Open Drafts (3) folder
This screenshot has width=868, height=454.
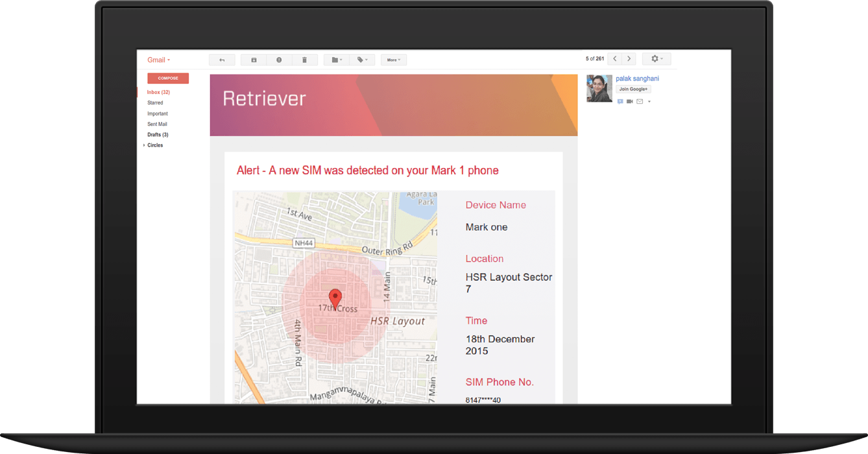pos(158,135)
